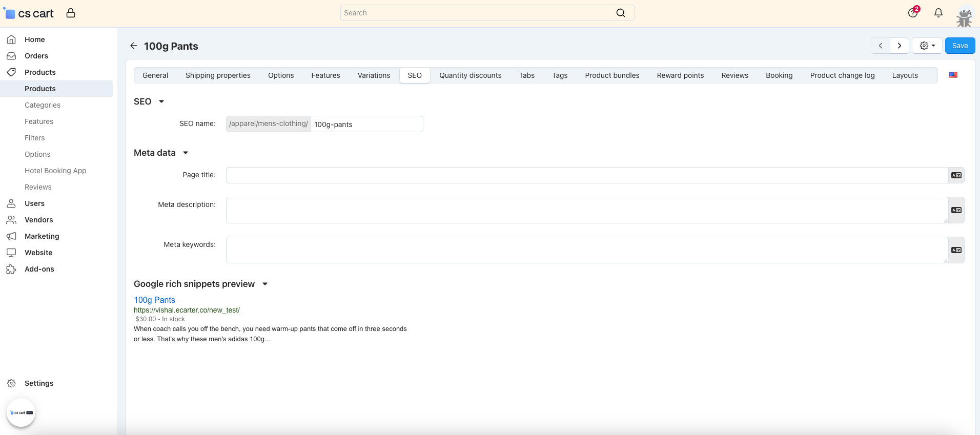Switch to the Layouts tab

click(x=905, y=75)
